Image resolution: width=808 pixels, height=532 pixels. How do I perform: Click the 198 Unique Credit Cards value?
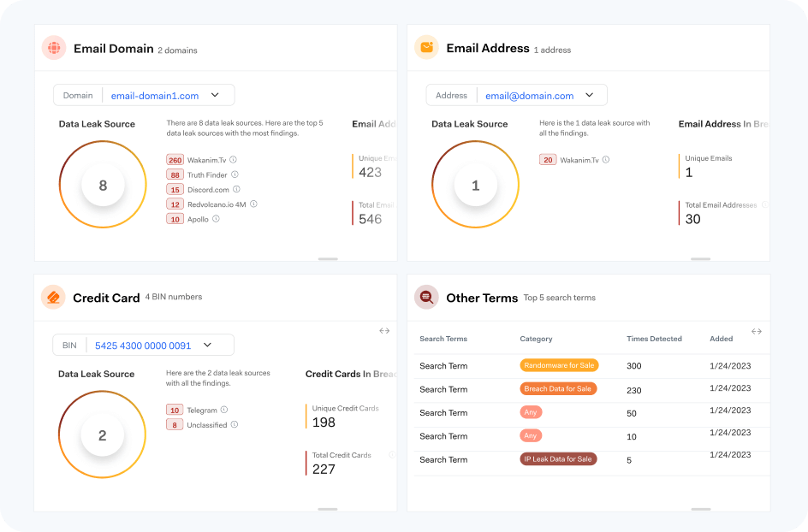coord(324,423)
